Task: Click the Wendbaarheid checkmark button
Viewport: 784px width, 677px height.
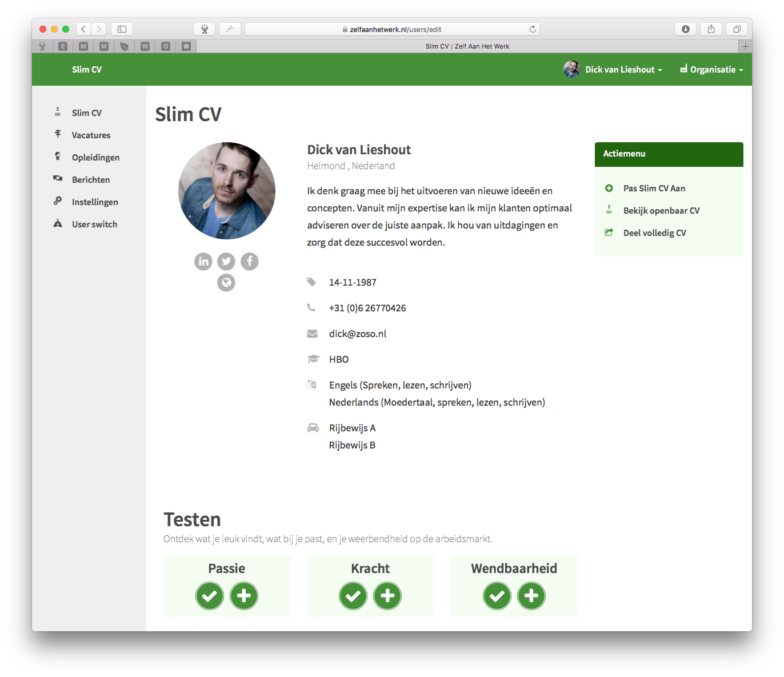Action: click(497, 596)
